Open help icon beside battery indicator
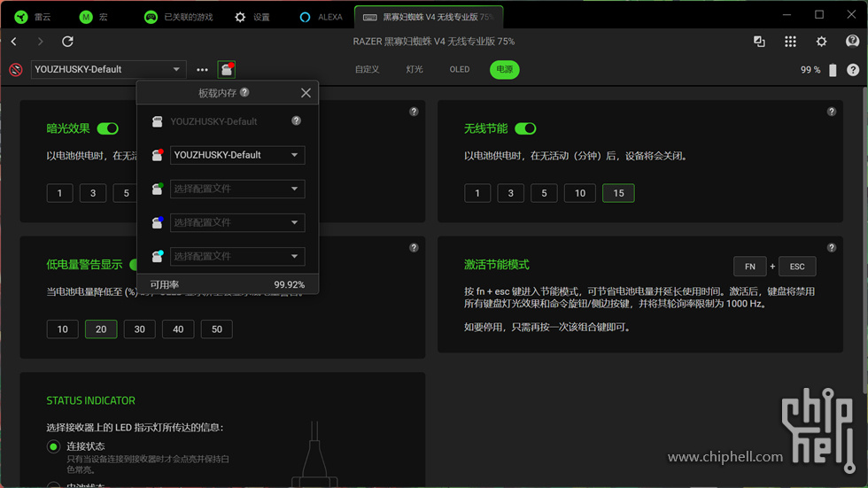 853,70
